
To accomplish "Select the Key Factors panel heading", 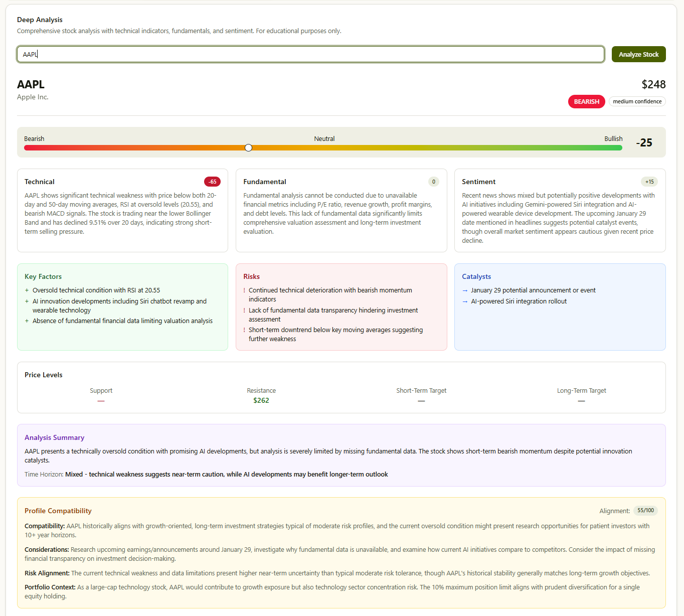I will (43, 276).
